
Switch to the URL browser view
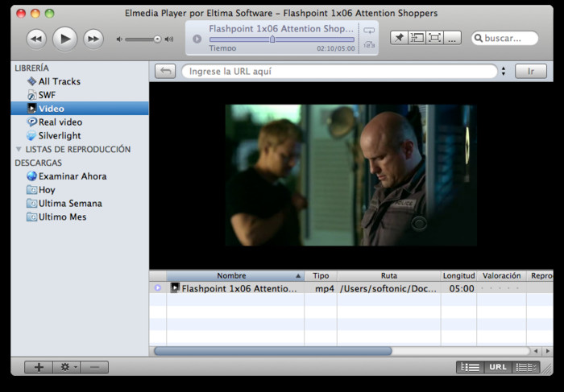(498, 367)
